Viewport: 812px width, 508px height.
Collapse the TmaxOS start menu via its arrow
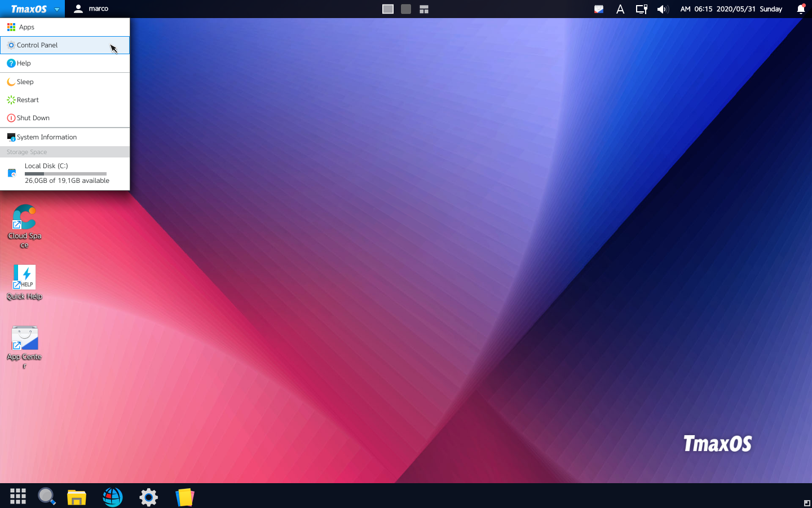(x=56, y=9)
